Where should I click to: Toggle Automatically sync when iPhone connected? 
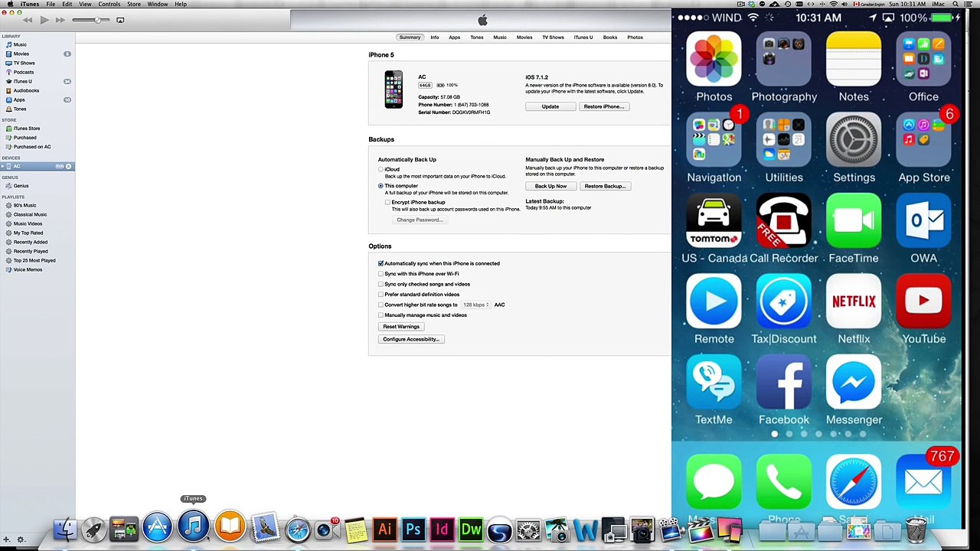coord(381,263)
